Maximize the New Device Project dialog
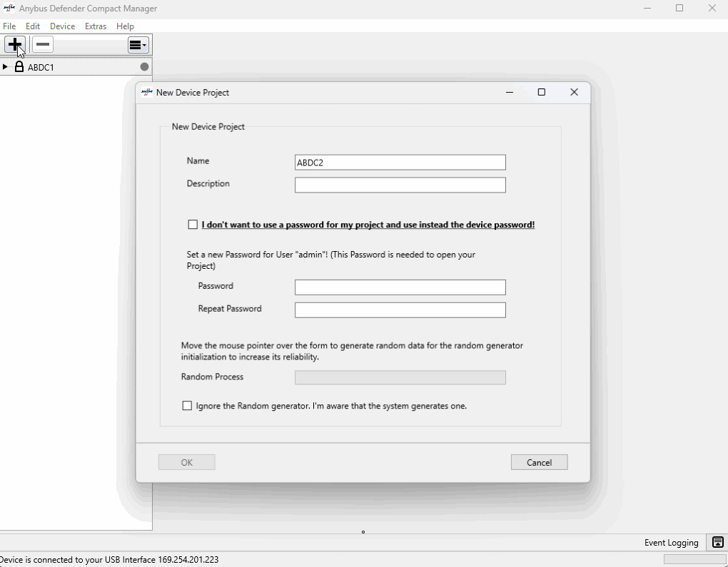The height and width of the screenshot is (567, 728). point(541,92)
